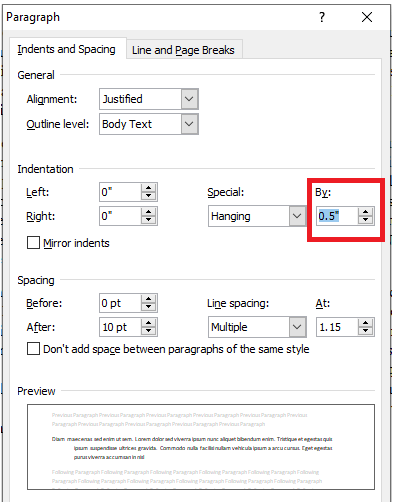The image size is (395, 502).
Task: Click the By indentation value field
Action: click(337, 216)
